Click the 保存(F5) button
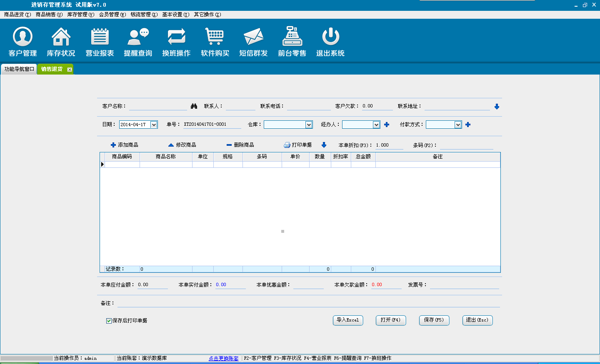 (x=434, y=320)
